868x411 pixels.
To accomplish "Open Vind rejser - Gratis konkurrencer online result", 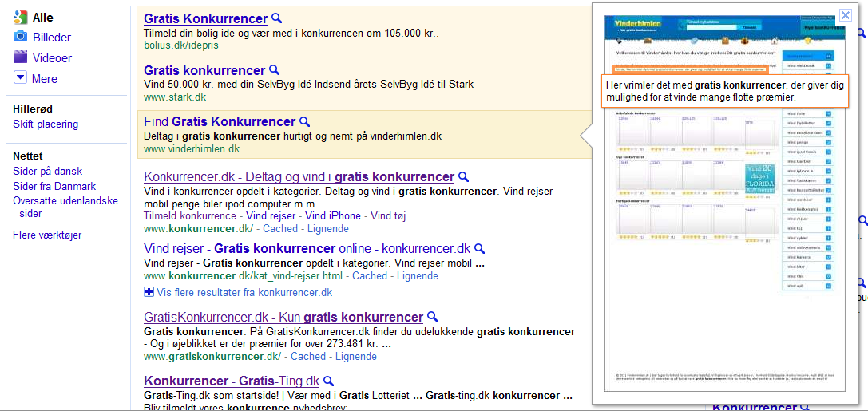I will (307, 248).
